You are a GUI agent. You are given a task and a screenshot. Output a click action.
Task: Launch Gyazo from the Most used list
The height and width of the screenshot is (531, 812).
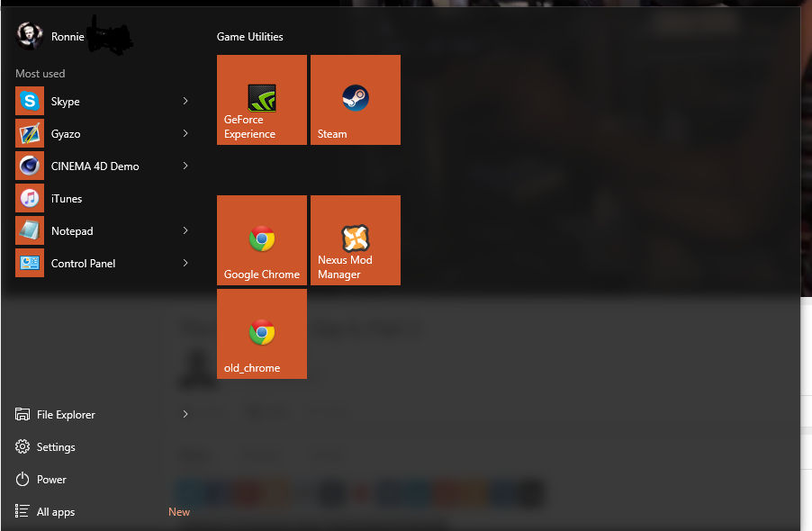[102, 133]
